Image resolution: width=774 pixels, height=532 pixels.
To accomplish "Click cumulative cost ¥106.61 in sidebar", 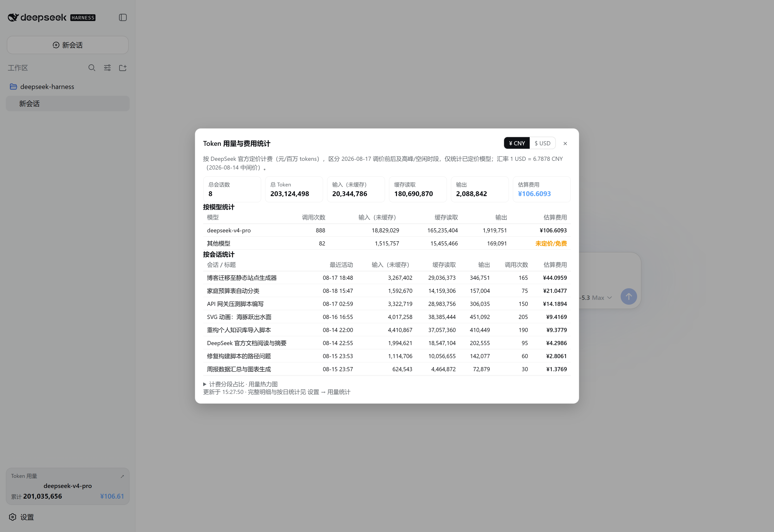I will pyautogui.click(x=112, y=496).
